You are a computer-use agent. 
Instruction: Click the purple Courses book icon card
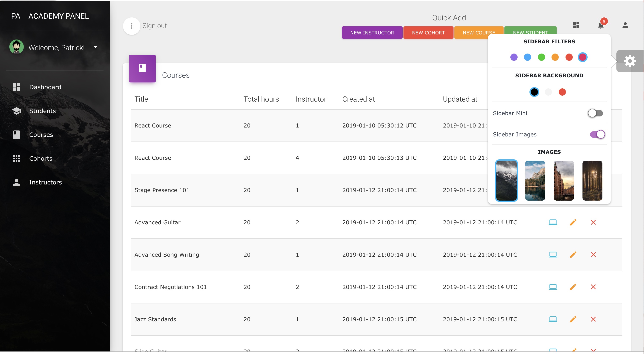142,68
